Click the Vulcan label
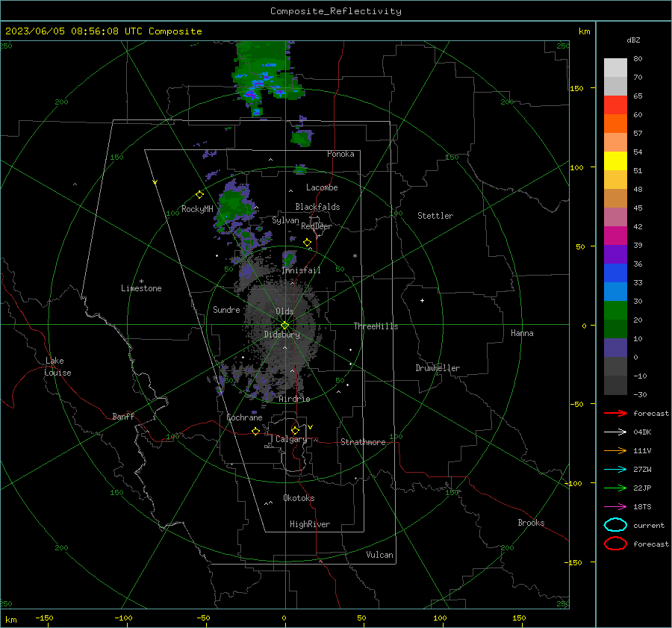This screenshot has width=672, height=628. point(379,555)
